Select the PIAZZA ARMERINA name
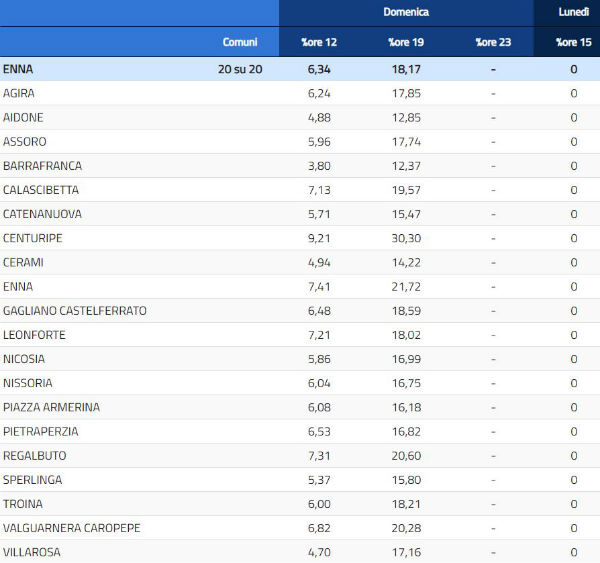The image size is (600, 563). coord(51,407)
